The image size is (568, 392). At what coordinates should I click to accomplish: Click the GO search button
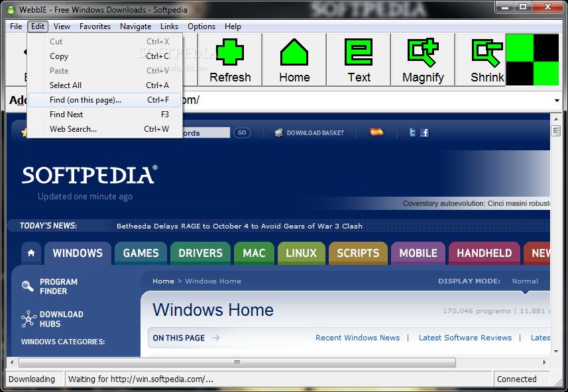(242, 133)
